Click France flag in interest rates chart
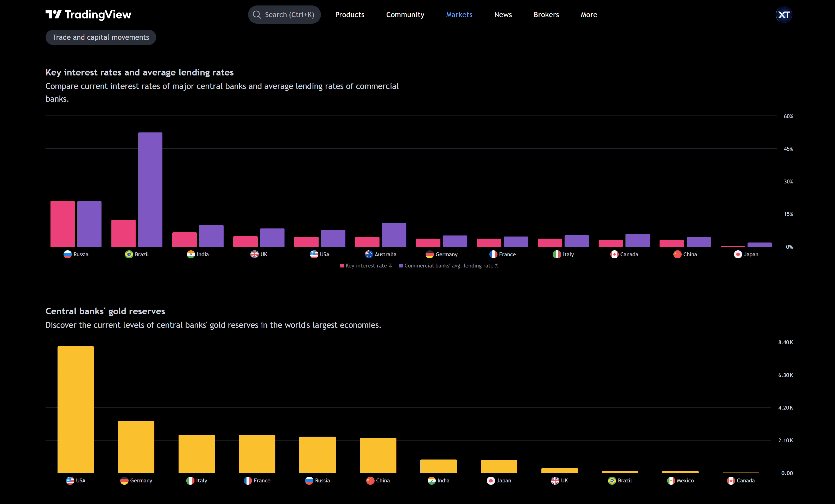The width and height of the screenshot is (835, 504). 493,254
